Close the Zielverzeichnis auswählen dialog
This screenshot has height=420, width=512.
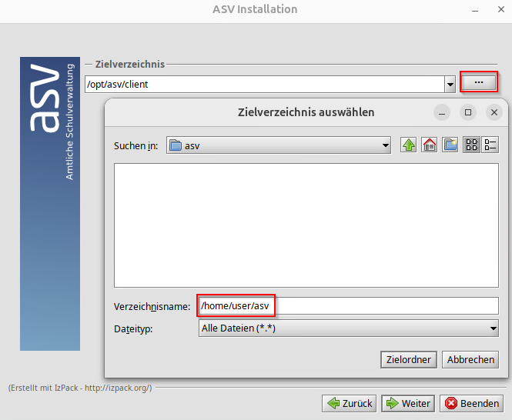[x=494, y=112]
